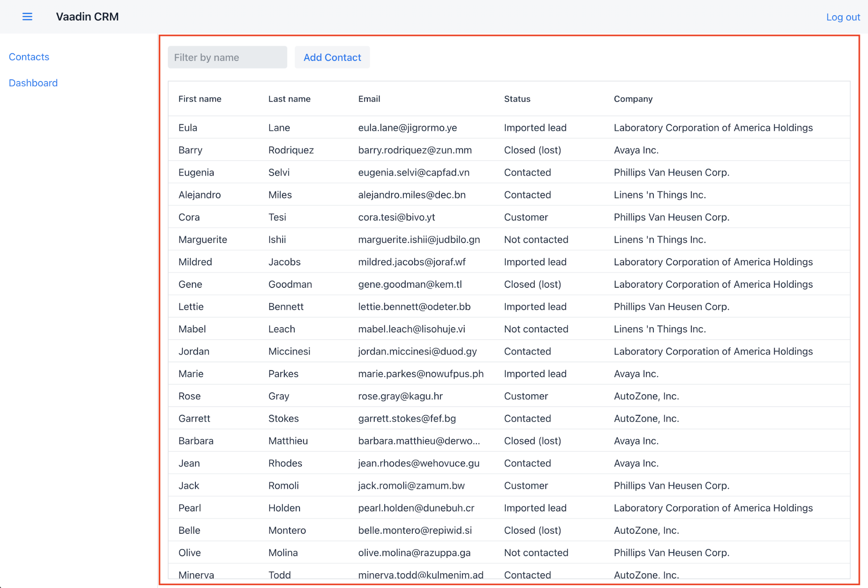Select the Marguerite first name cell
868x588 pixels.
click(x=203, y=240)
